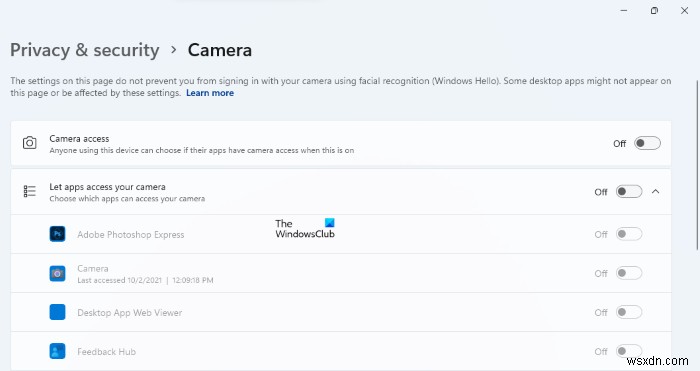This screenshot has height=371, width=700.
Task: Click the Camera page title
Action: (x=220, y=50)
